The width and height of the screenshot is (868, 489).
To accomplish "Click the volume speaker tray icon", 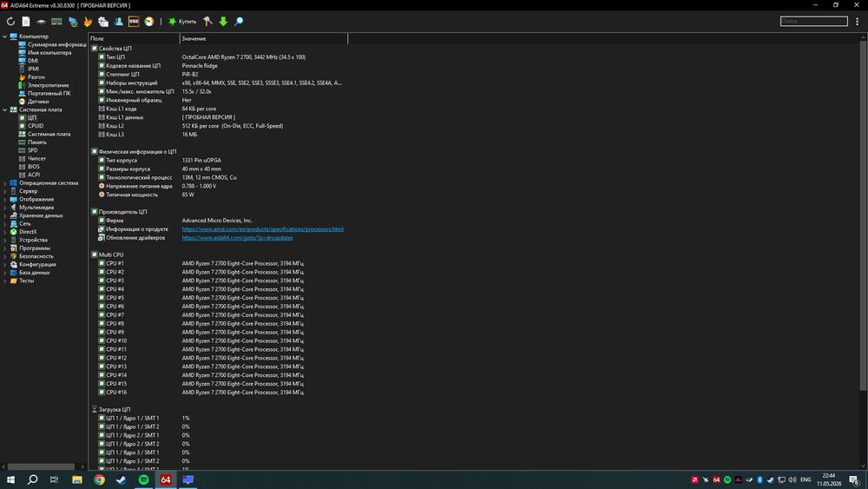I will pyautogui.click(x=792, y=479).
